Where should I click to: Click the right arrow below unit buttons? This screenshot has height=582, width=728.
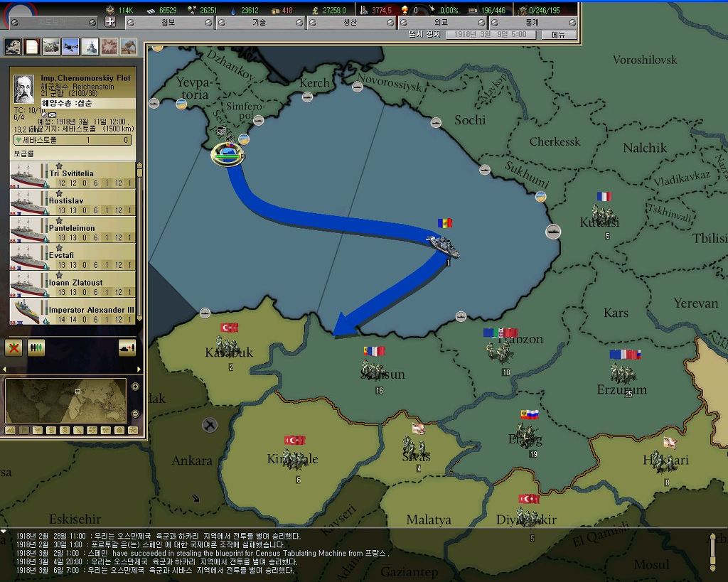(139, 369)
